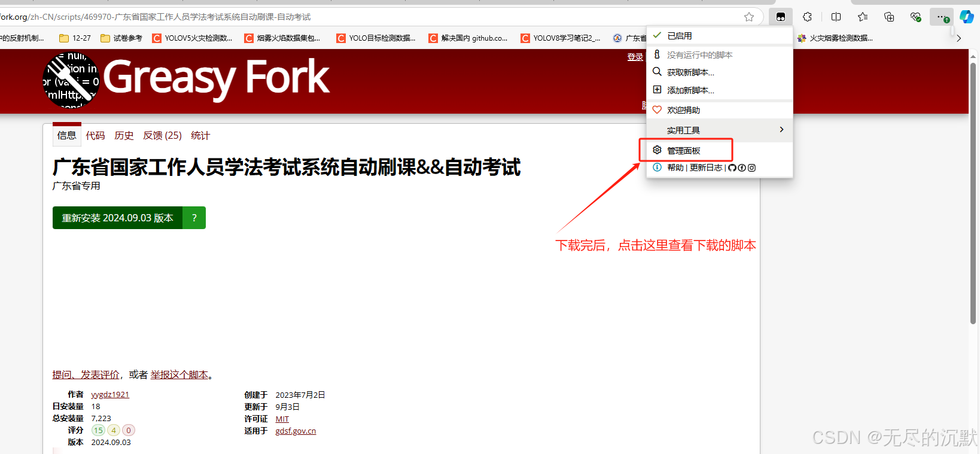
Task: Open 解决国内 github.co... bookmark
Action: point(468,38)
